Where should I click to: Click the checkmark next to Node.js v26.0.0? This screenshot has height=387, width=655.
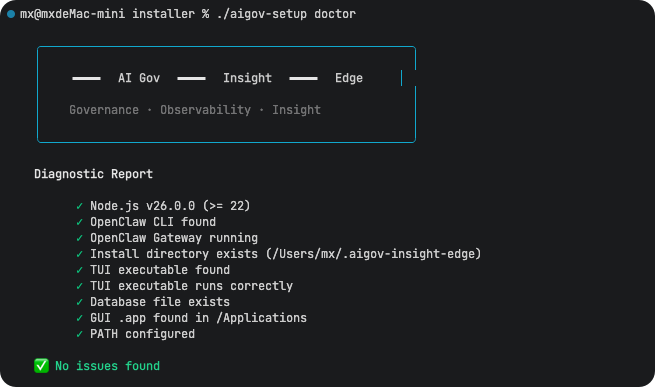[x=79, y=206]
